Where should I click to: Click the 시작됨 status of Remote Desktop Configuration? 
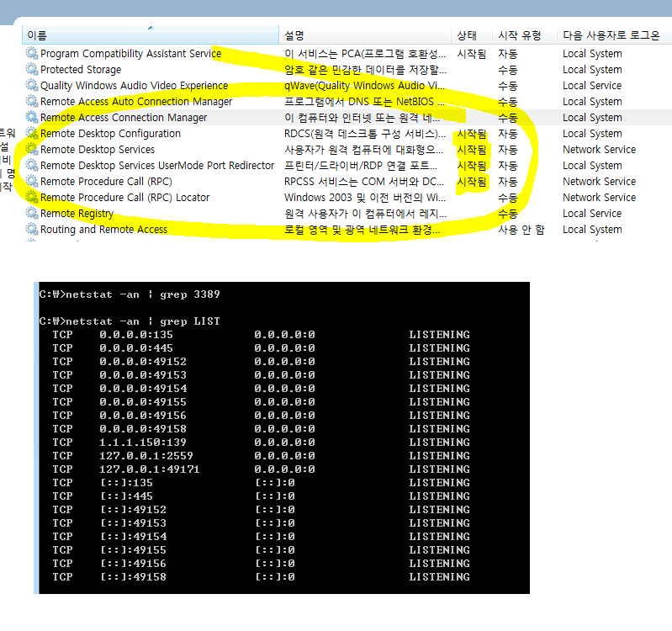point(472,134)
